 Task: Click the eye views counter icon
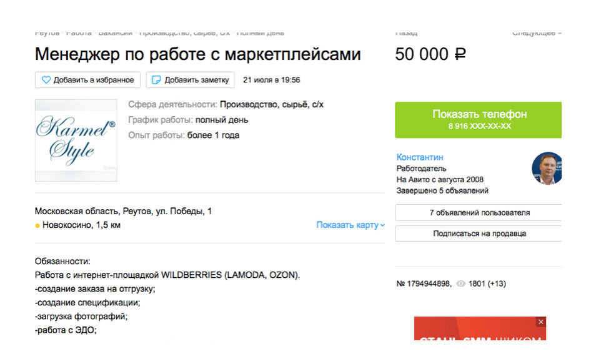pyautogui.click(x=461, y=284)
